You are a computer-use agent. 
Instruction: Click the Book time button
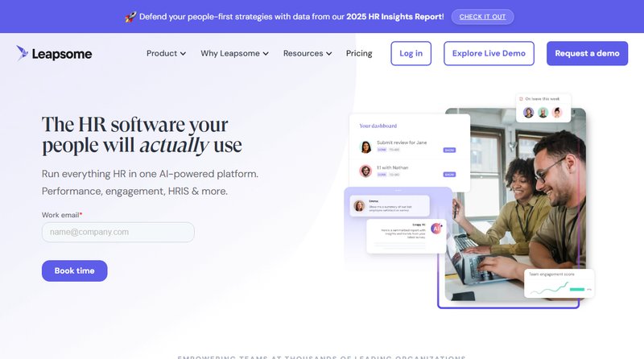click(74, 270)
